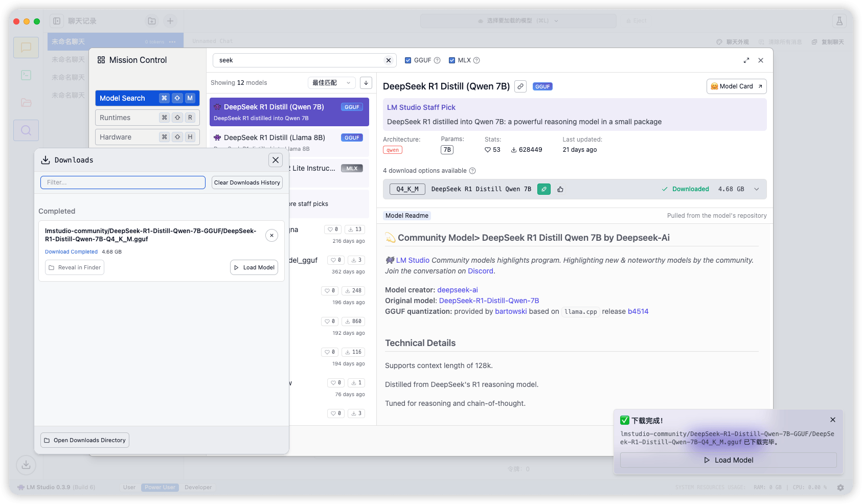Screen dimensions: 862x504
Task: Copy the DeepSeek R1 Distill model link
Action: point(520,86)
